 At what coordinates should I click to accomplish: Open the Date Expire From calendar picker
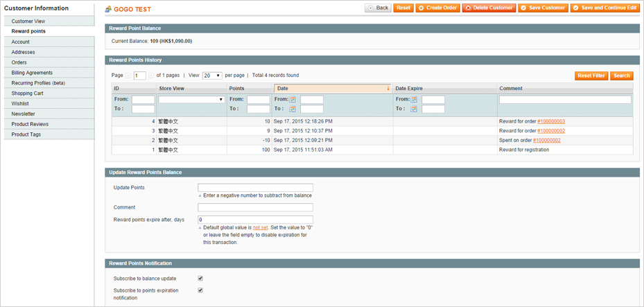coord(414,100)
